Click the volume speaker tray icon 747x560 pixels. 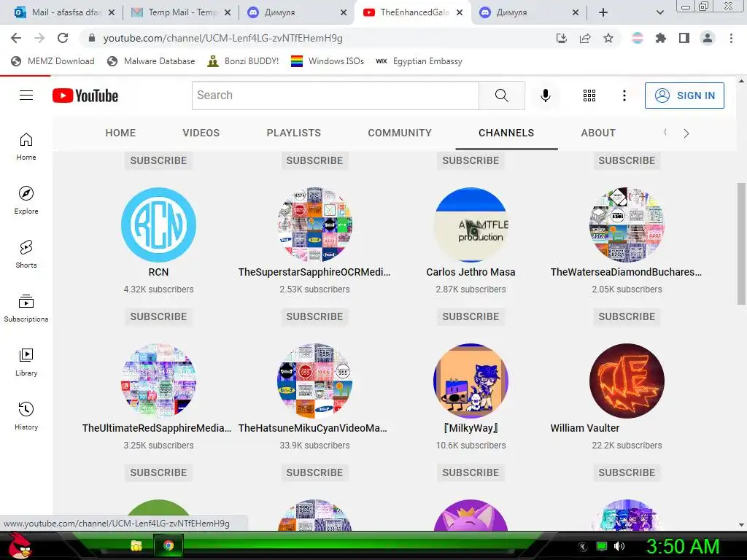tap(619, 546)
